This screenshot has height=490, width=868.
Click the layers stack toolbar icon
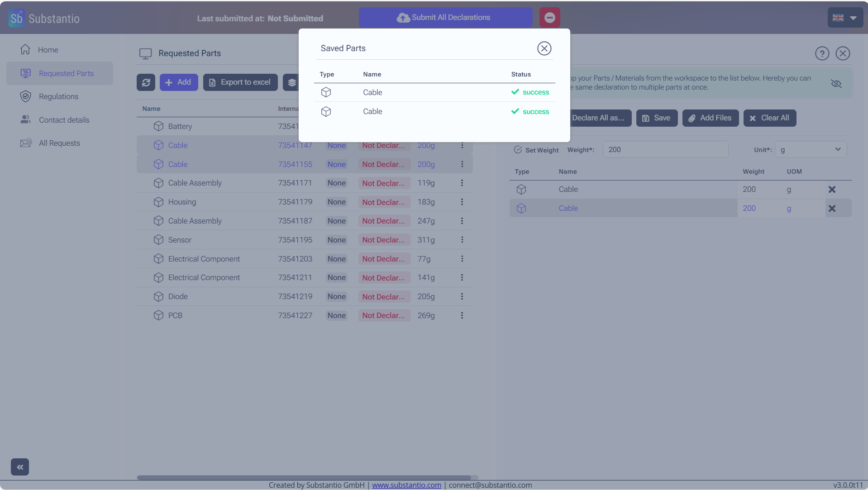(x=292, y=82)
